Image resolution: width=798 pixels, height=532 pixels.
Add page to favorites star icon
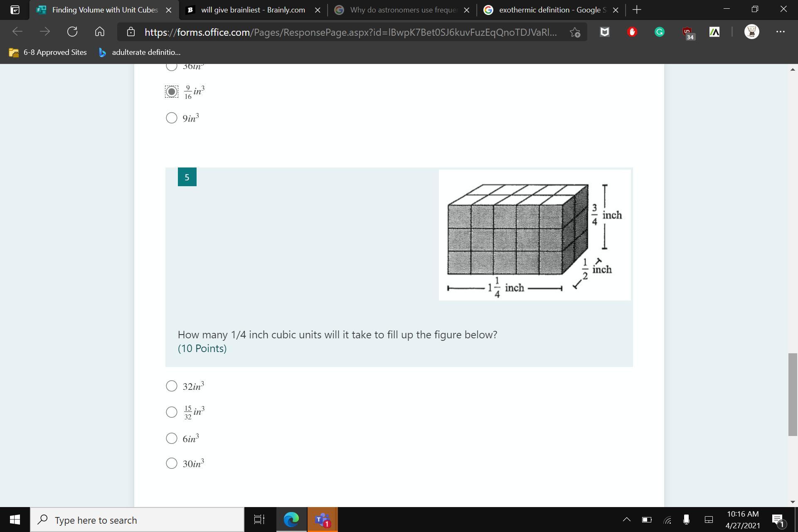pos(575,32)
